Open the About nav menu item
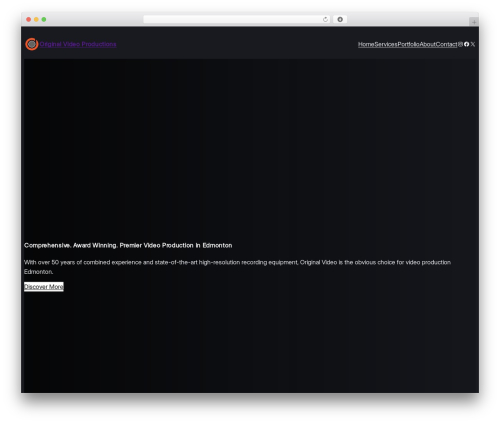The width and height of the screenshot is (500, 423). [427, 44]
